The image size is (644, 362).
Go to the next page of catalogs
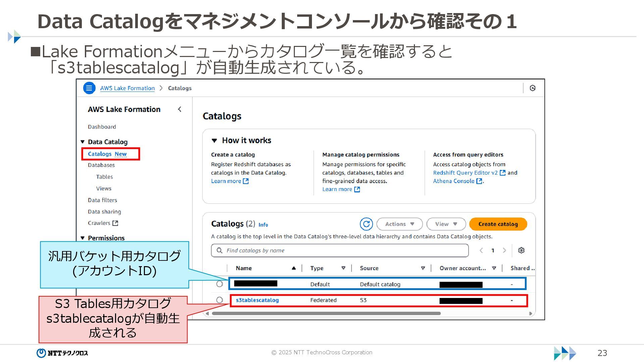point(504,250)
